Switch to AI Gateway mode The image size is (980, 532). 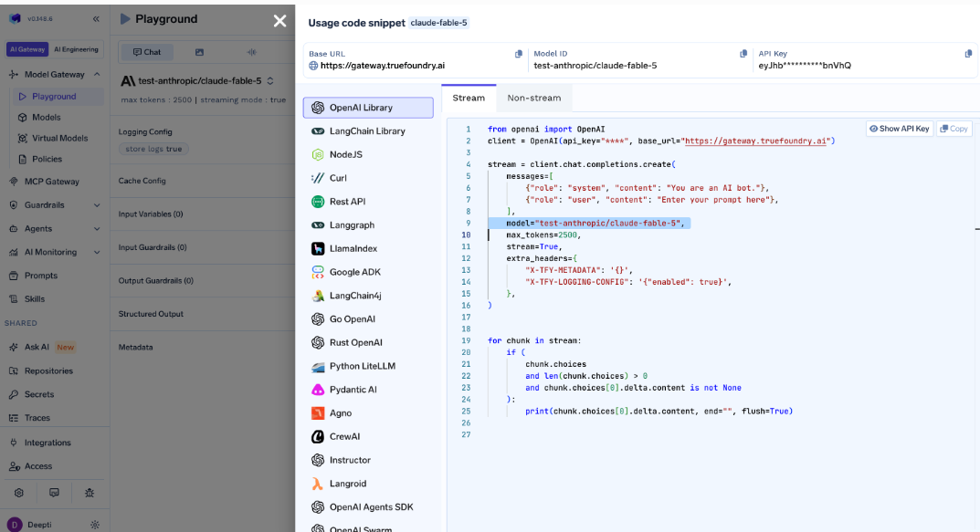(x=26, y=49)
